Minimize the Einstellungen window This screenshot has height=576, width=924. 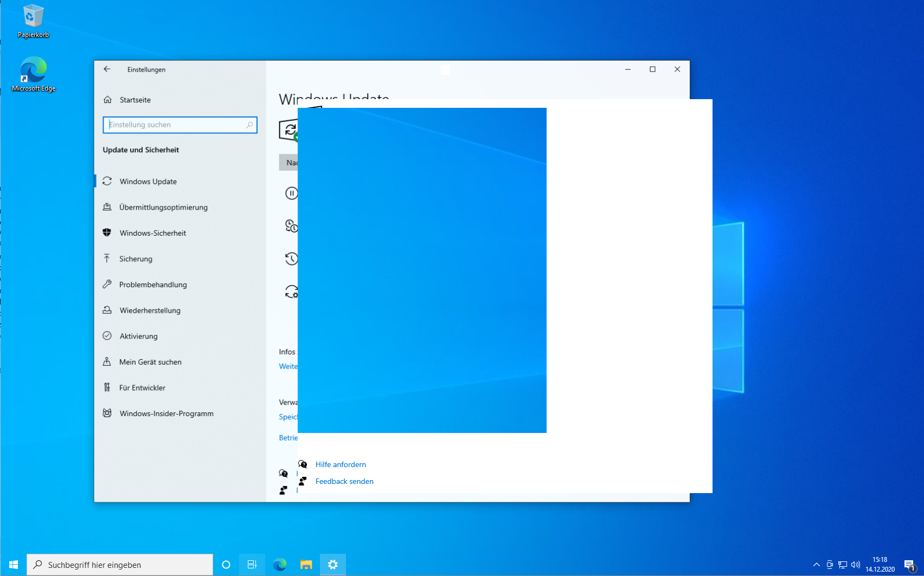[x=628, y=69]
